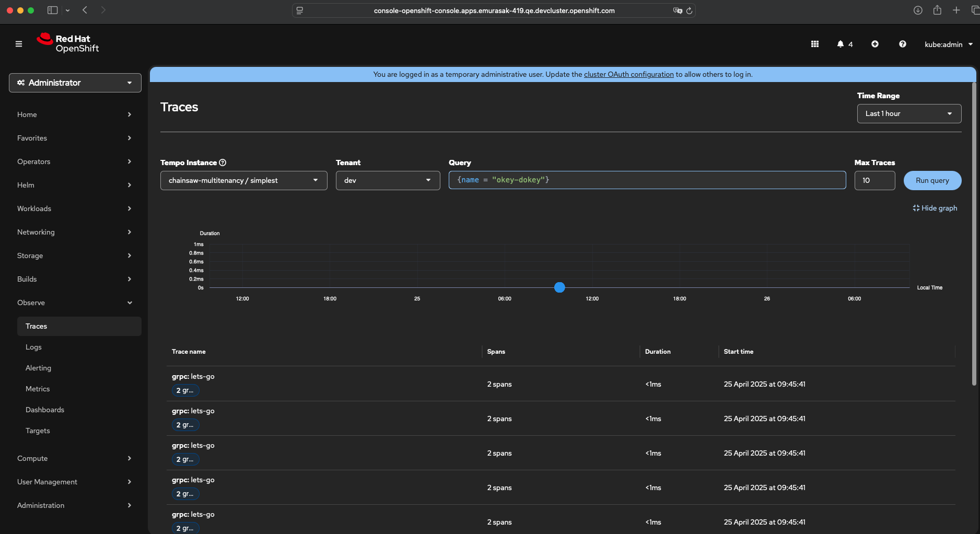Click the Tempo Instance help icon
980x534 pixels.
[223, 162]
